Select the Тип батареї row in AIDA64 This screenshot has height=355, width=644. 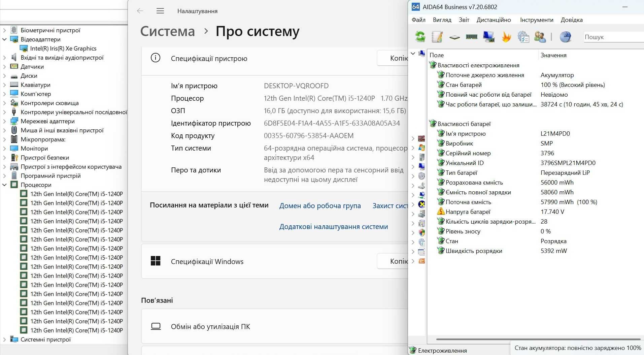point(535,172)
